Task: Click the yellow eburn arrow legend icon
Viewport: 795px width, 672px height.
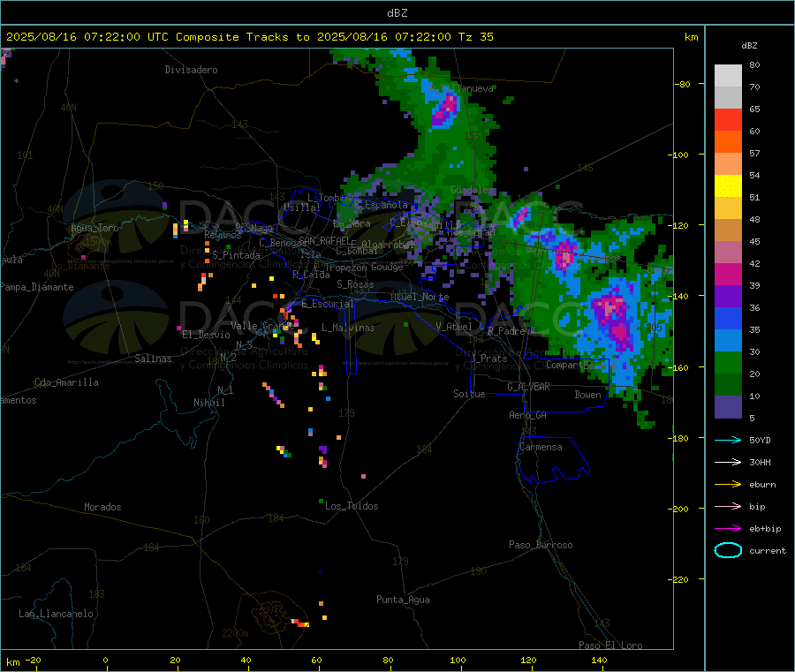Action: coord(728,485)
